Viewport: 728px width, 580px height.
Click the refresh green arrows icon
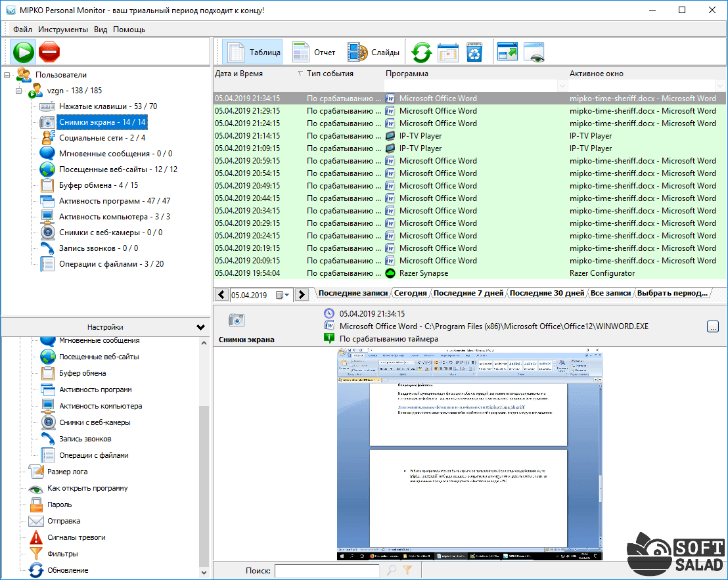[421, 52]
